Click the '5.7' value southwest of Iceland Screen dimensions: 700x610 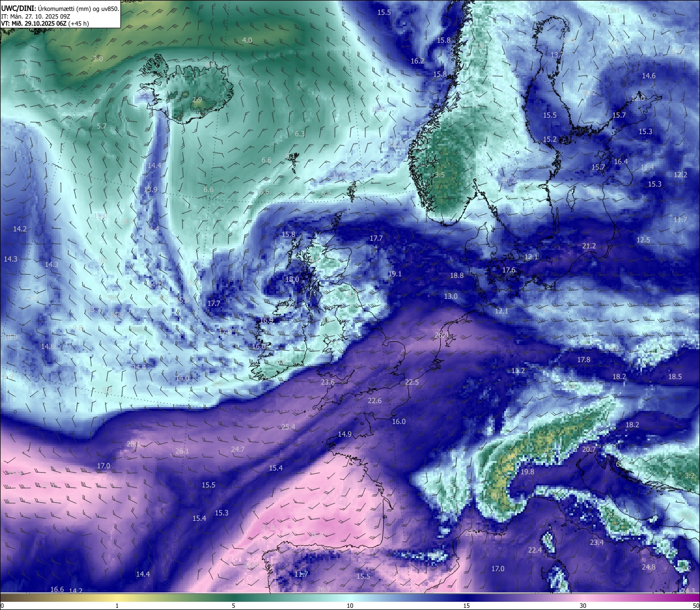(101, 126)
